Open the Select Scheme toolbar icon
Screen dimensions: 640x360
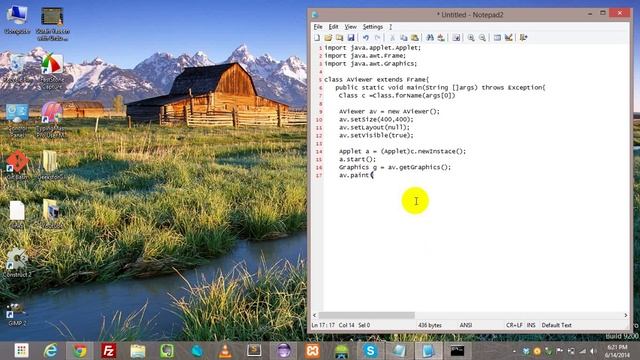[x=497, y=38]
